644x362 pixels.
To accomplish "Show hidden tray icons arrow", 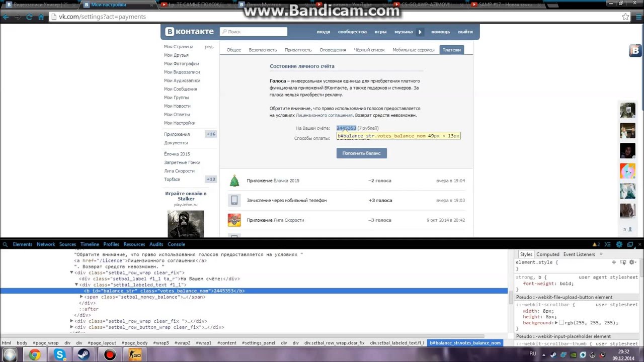I will 544,355.
